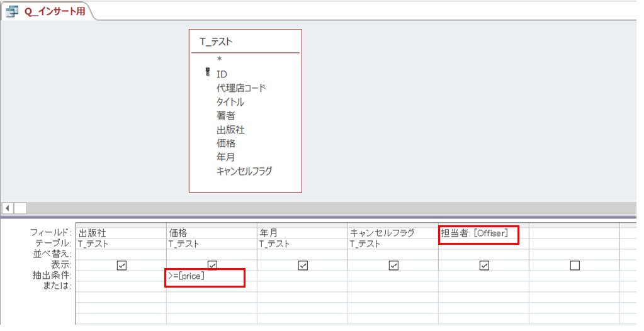Click the T_テスト table title bar
The width and height of the screenshot is (644, 331).
[x=245, y=42]
